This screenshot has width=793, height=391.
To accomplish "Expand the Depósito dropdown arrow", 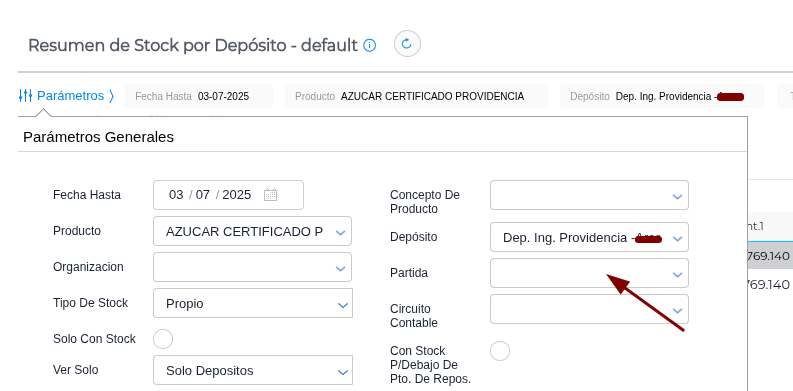I will click(x=678, y=238).
